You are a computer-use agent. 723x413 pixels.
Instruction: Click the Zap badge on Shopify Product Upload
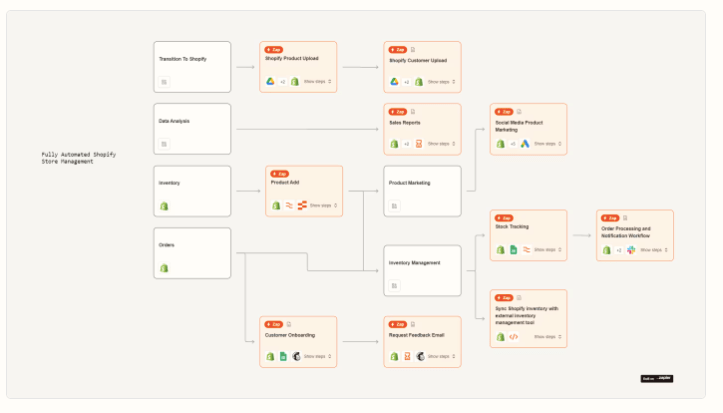click(x=274, y=50)
